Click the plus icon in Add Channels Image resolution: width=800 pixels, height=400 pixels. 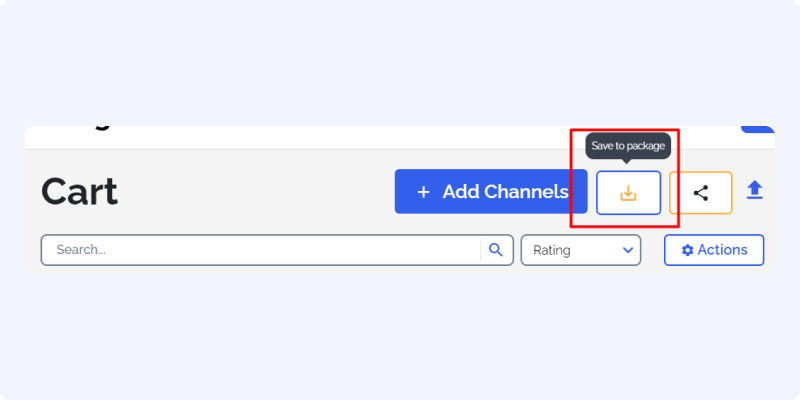coord(423,192)
